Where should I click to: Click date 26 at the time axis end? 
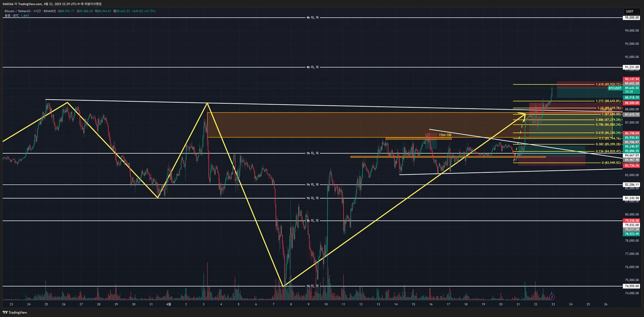tap(606, 305)
